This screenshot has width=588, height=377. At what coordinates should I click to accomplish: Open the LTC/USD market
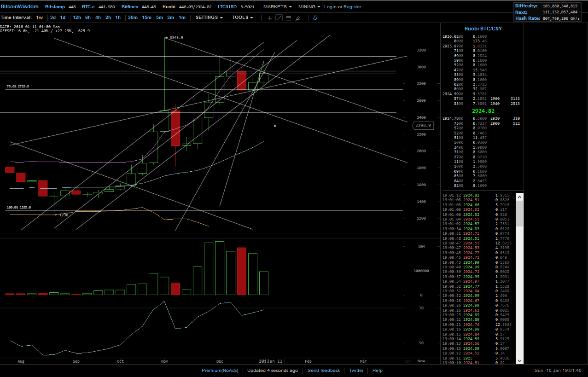pyautogui.click(x=227, y=7)
